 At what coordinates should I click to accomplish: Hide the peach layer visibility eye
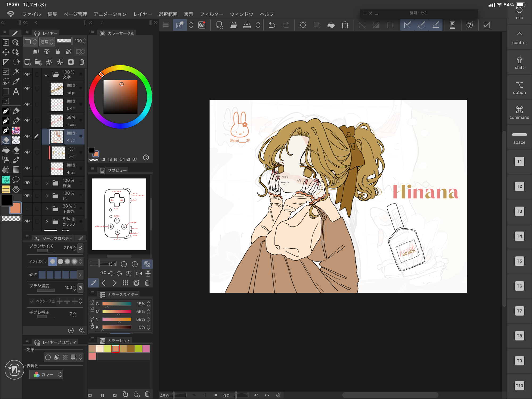pos(27,120)
